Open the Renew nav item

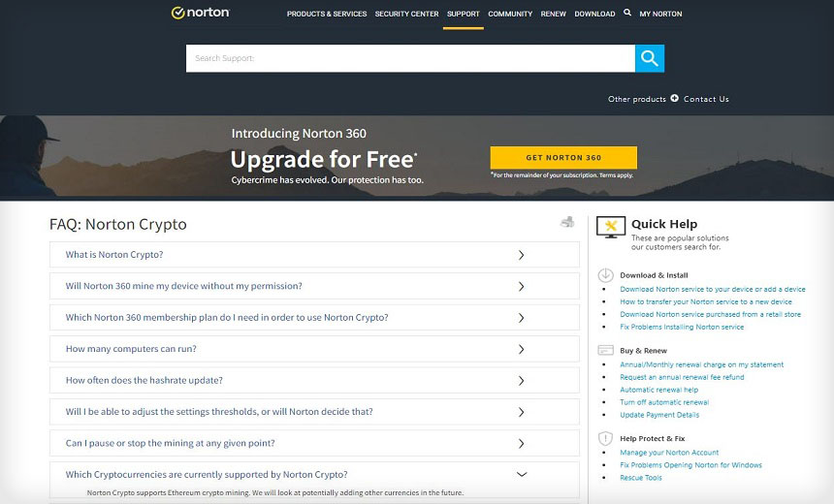tap(553, 14)
